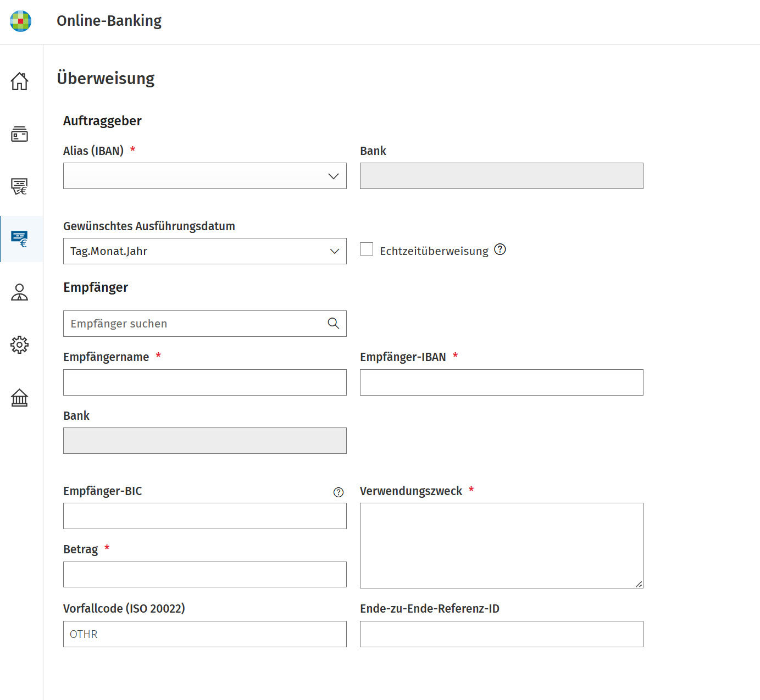Viewport: 760px width, 700px height.
Task: Focus the Empfänger-IBAN input field
Action: 502,382
